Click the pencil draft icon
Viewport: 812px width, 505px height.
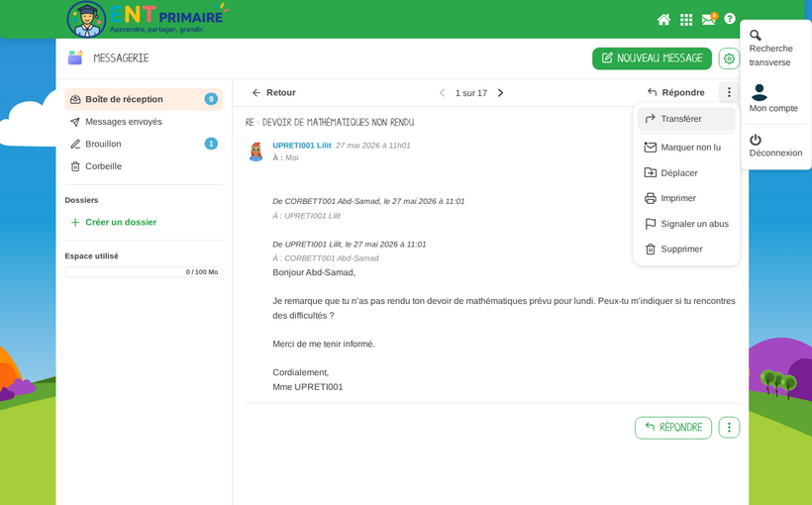pos(75,144)
